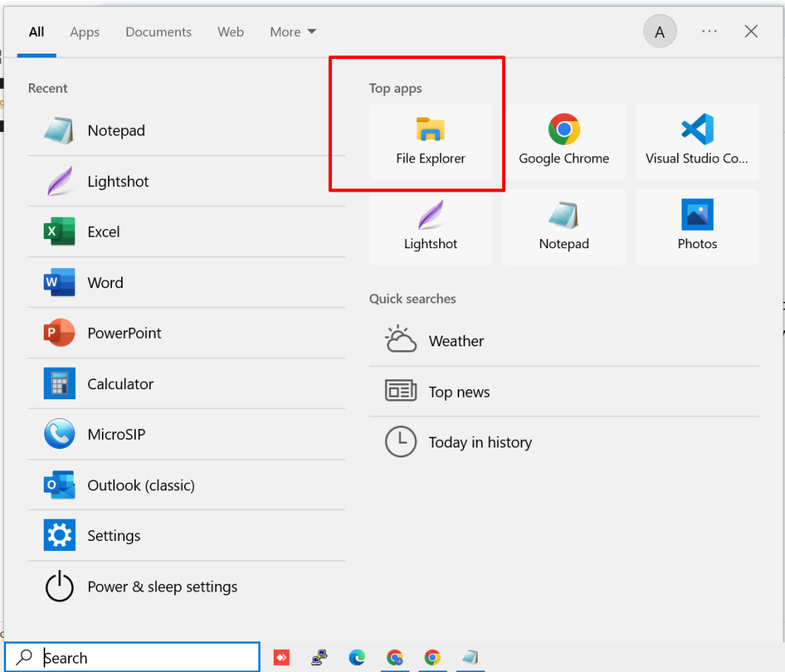The image size is (785, 672).
Task: Click AnyDesk icon in taskbar
Action: click(x=281, y=657)
